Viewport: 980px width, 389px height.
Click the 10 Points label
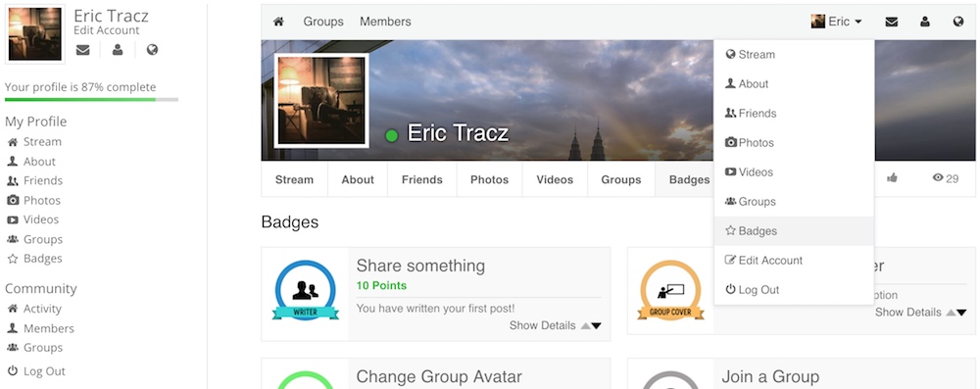tap(381, 286)
